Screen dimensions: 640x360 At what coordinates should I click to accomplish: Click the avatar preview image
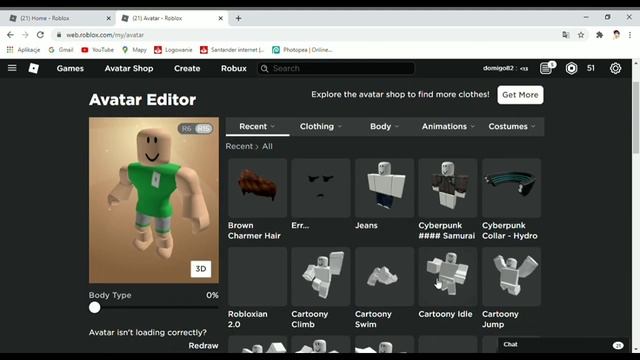coord(153,200)
